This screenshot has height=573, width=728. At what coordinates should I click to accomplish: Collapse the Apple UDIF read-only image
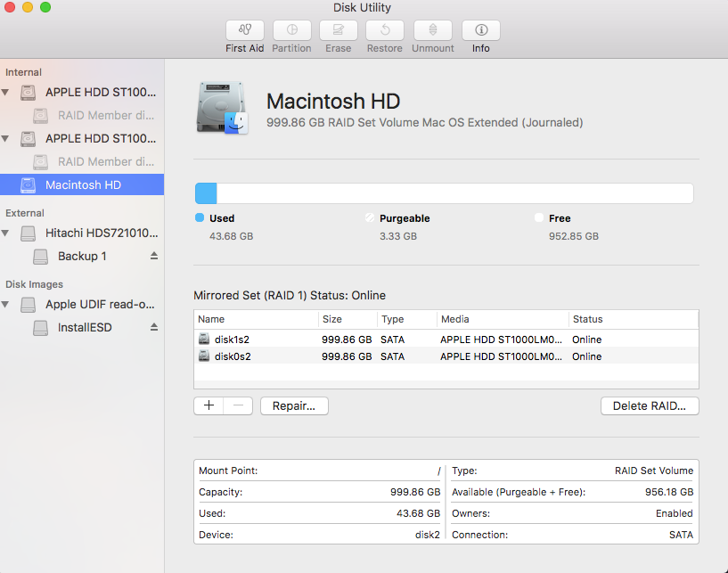point(7,305)
